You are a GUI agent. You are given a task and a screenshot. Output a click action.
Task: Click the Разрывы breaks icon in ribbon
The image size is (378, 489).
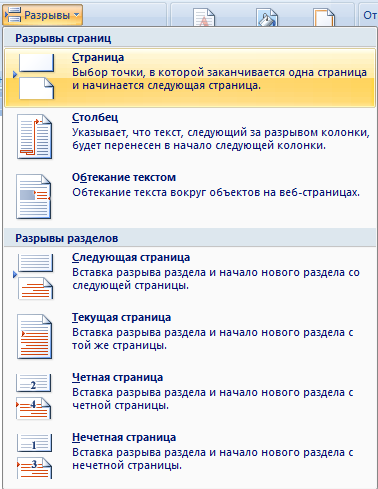[x=13, y=15]
